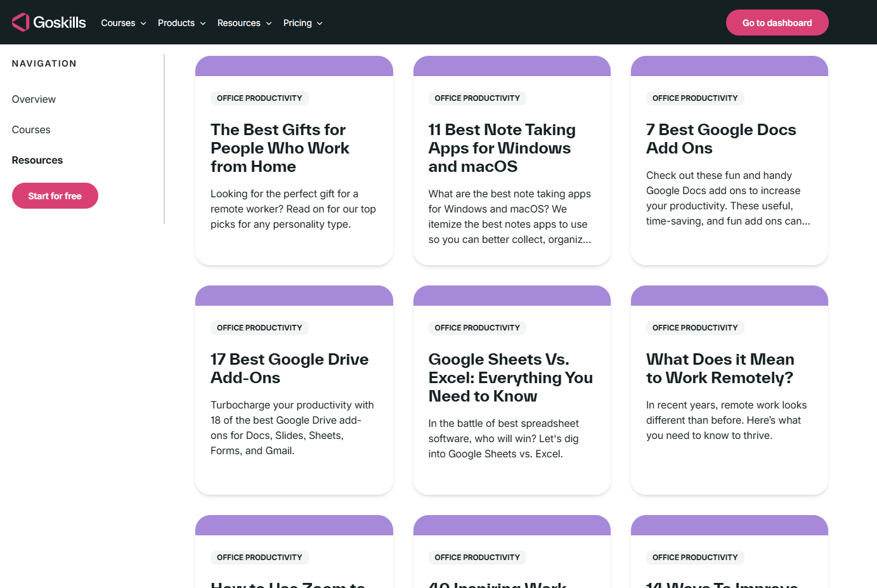The image size is (877, 588).
Task: Click the "Turbocharge your productivity" description
Action: (x=292, y=428)
